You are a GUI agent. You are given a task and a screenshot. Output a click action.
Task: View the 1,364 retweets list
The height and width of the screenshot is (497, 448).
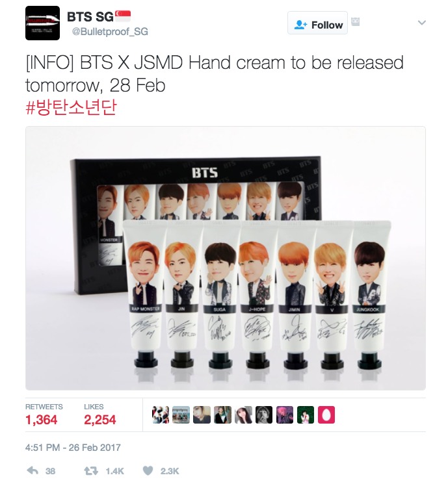[44, 414]
